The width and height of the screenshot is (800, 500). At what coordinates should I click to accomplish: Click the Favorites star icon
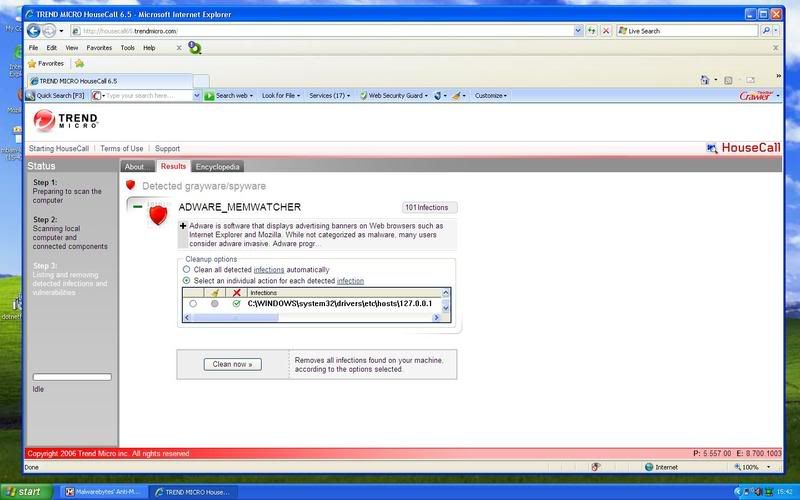[x=32, y=63]
